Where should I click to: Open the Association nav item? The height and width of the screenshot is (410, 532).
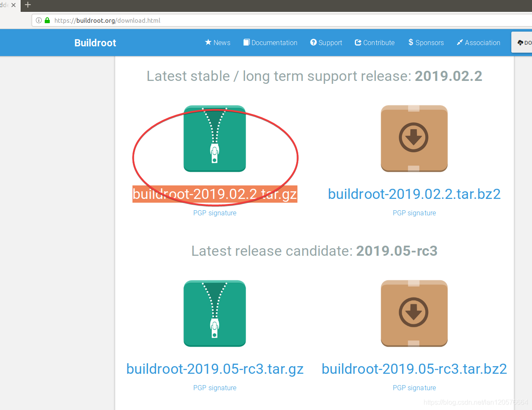(478, 43)
